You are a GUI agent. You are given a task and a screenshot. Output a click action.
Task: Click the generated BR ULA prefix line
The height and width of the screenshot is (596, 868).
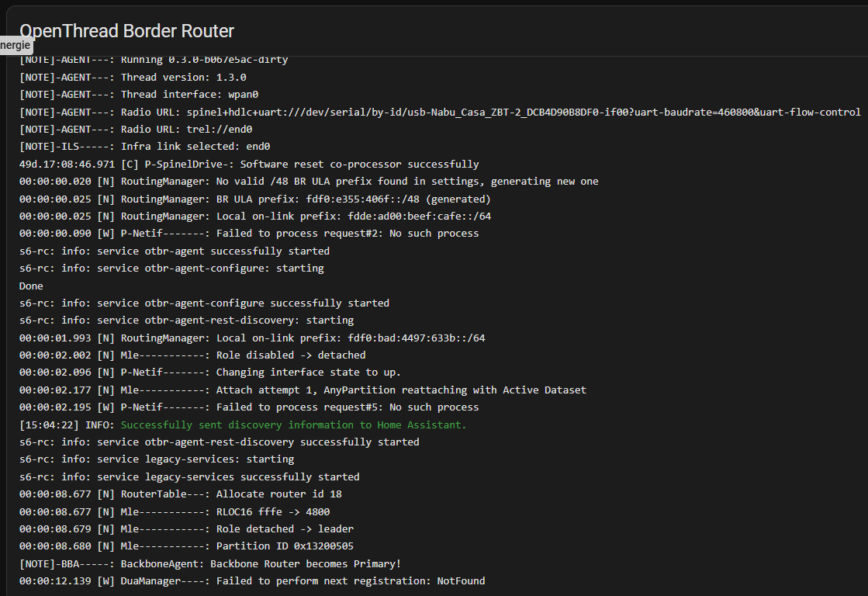coord(254,199)
